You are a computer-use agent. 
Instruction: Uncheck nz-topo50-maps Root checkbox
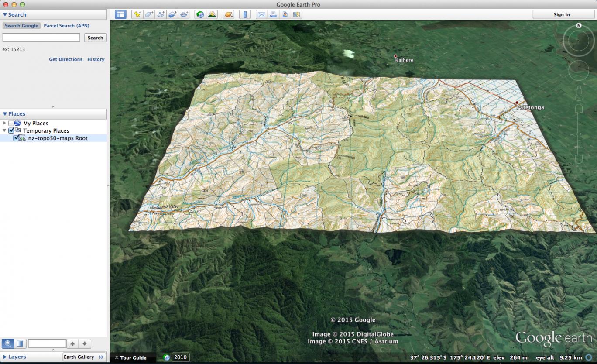click(x=16, y=138)
